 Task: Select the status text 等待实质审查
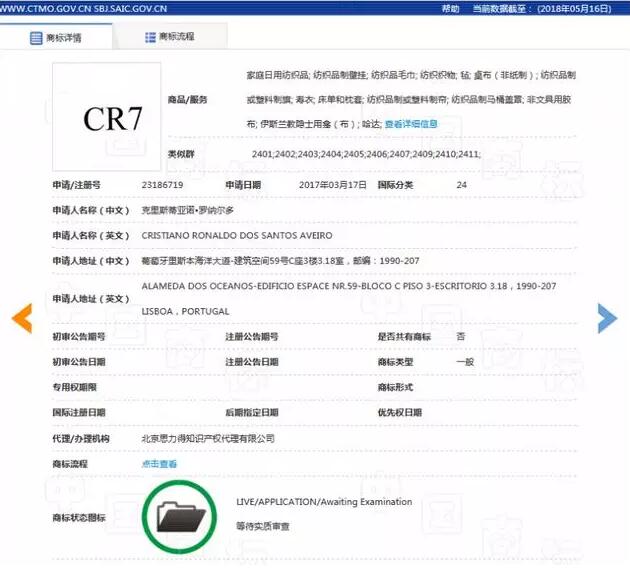click(x=263, y=526)
